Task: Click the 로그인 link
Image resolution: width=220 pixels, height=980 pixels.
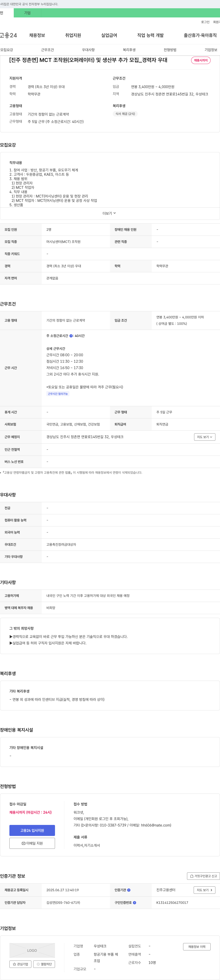Action: pyautogui.click(x=205, y=22)
